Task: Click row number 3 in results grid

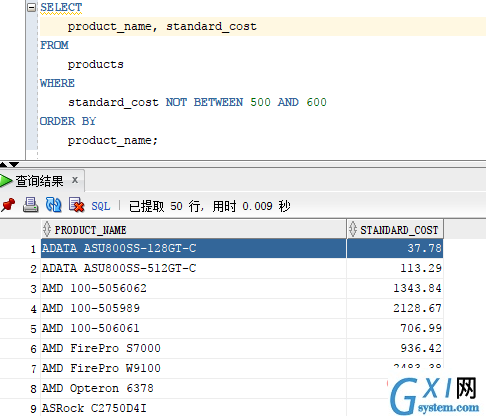Action: [33, 289]
